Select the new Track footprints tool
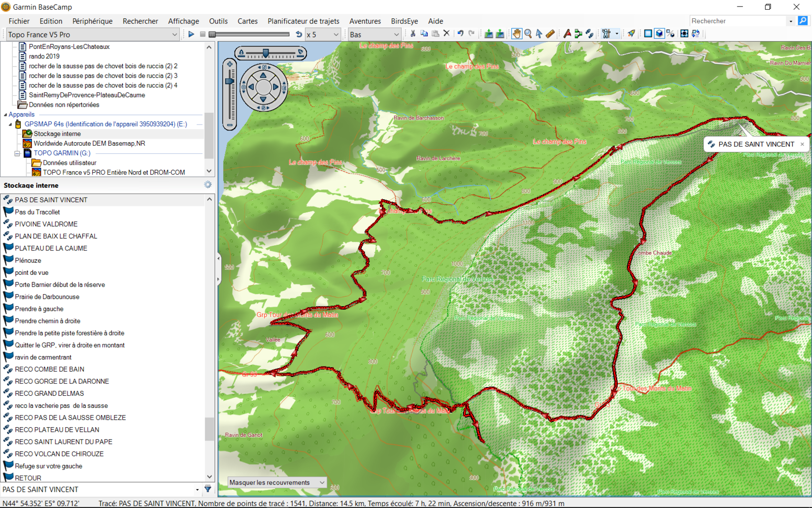This screenshot has height=508, width=812. click(x=589, y=34)
